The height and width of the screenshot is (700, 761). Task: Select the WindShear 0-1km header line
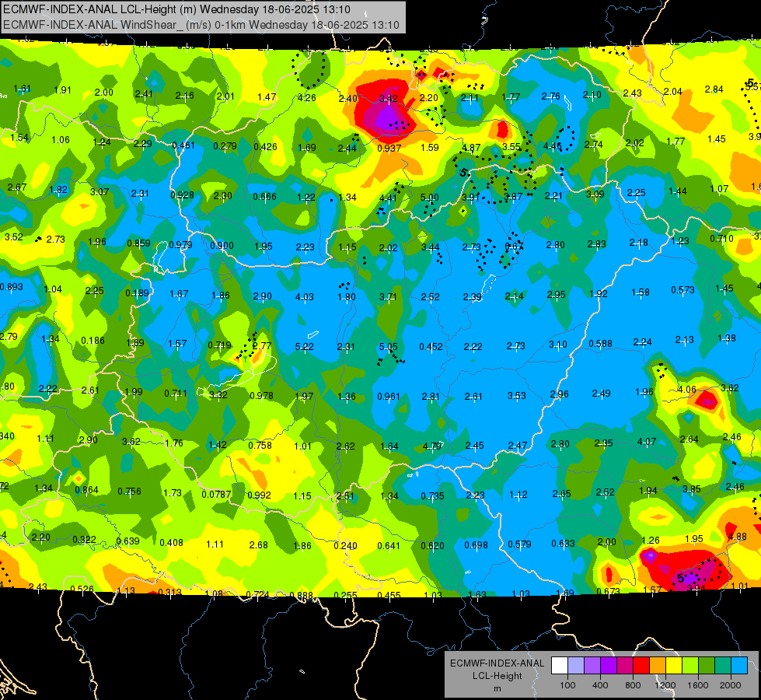(201, 25)
